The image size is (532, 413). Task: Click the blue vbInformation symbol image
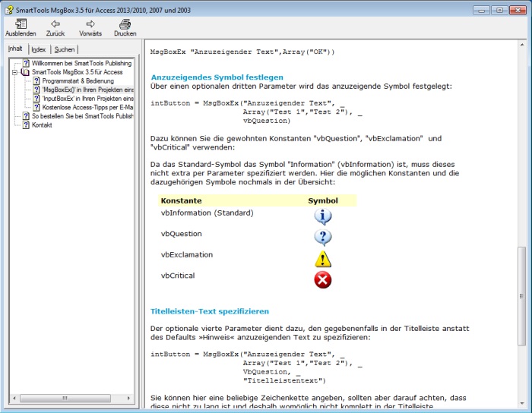(323, 216)
